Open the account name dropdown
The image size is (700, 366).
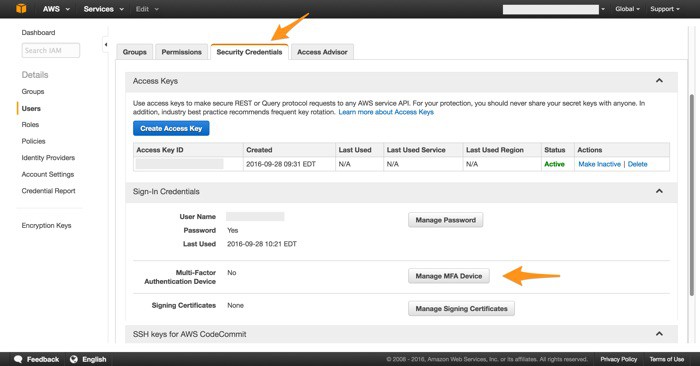554,9
